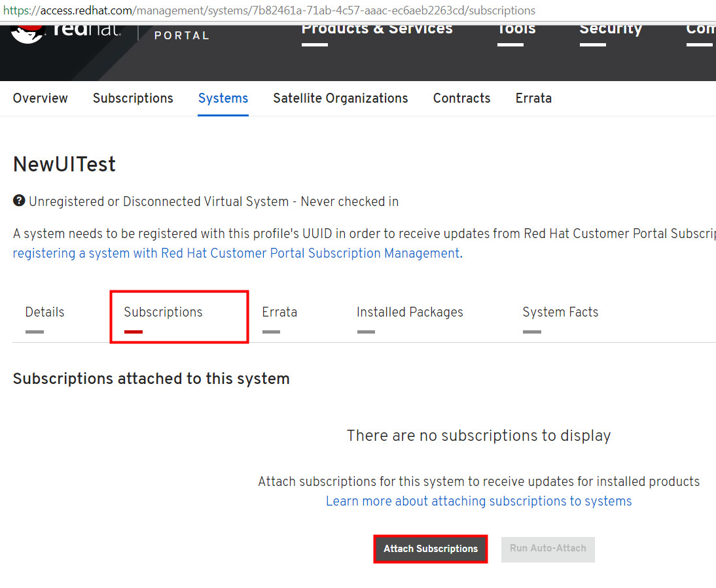Open 'Learn more about attaching subscriptions' link

(478, 502)
